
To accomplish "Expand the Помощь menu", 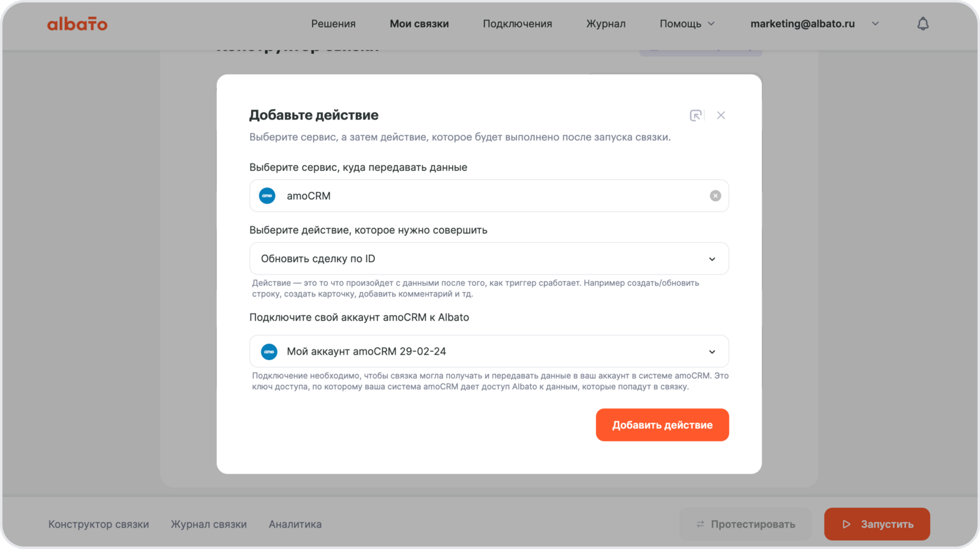I will tap(687, 24).
